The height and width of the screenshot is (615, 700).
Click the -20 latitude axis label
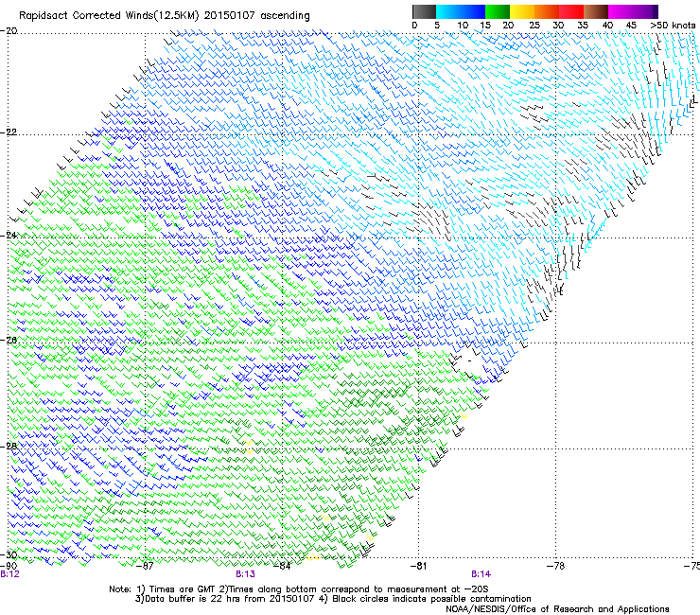click(9, 31)
